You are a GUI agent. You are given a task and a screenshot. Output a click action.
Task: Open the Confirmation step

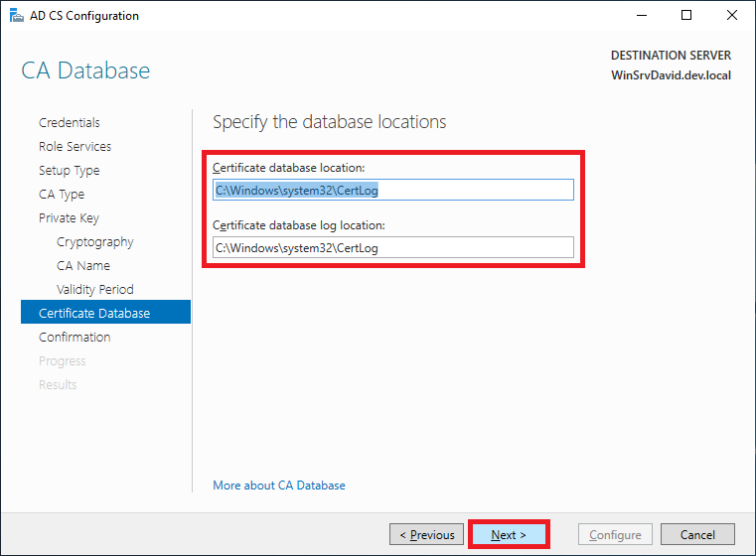75,338
